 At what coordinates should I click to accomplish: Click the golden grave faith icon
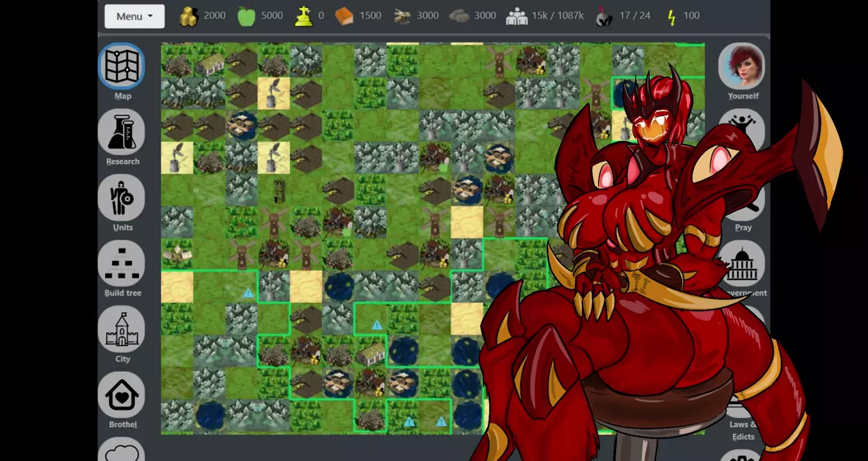pos(303,16)
